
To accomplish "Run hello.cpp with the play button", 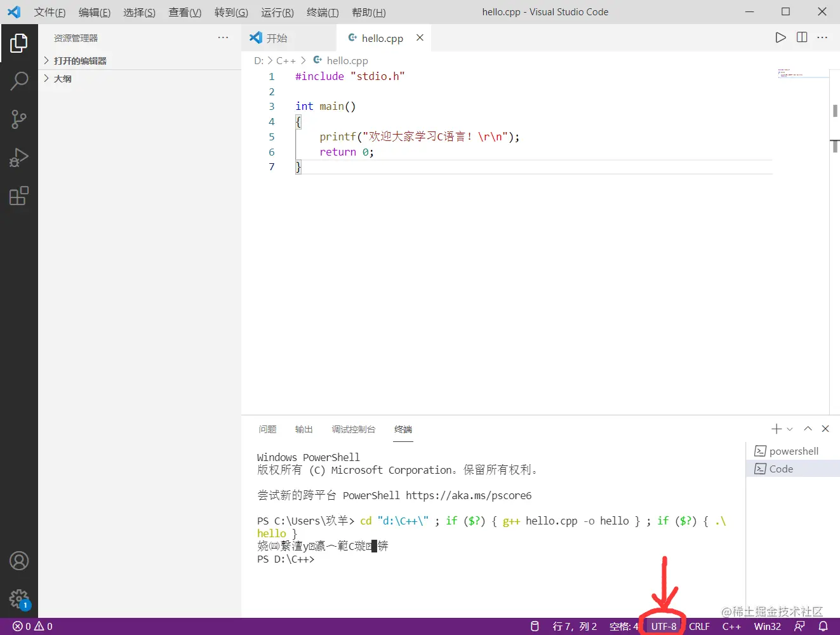I will coord(780,37).
